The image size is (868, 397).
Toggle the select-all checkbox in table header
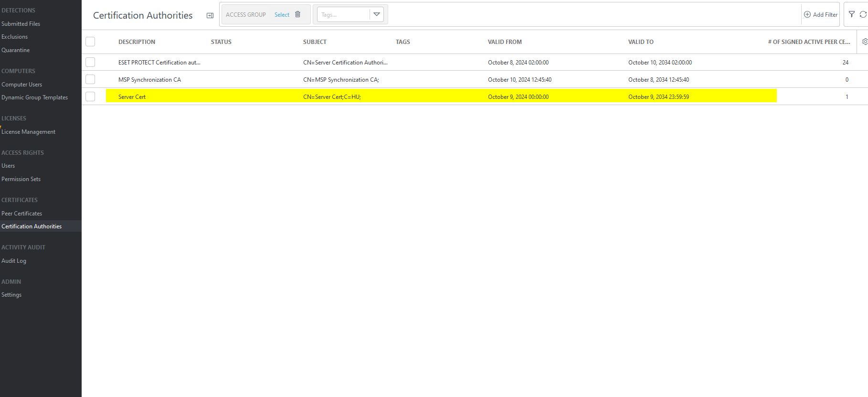pos(90,42)
